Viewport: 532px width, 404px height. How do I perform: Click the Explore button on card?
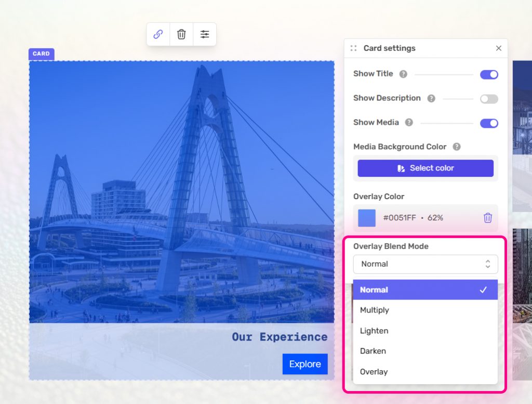[305, 364]
